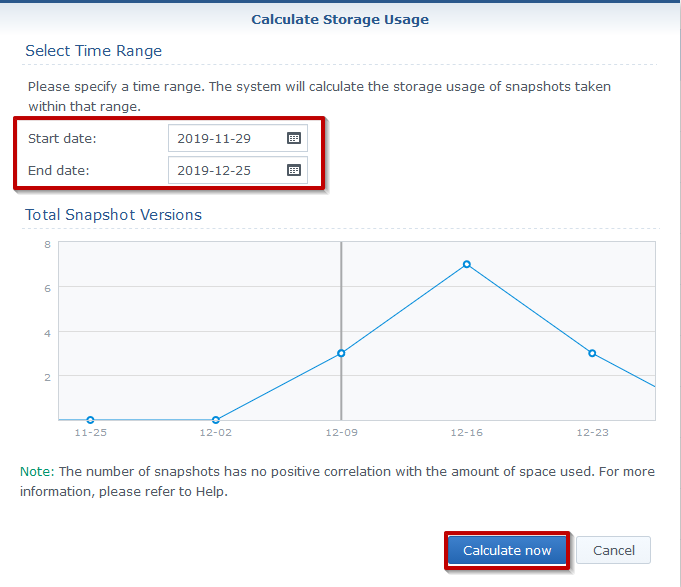The width and height of the screenshot is (681, 587).
Task: Select the 12-23 data point on chart
Action: click(x=592, y=353)
